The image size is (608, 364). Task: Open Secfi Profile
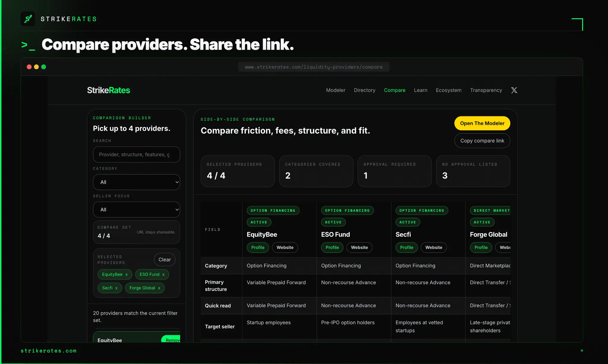(406, 248)
